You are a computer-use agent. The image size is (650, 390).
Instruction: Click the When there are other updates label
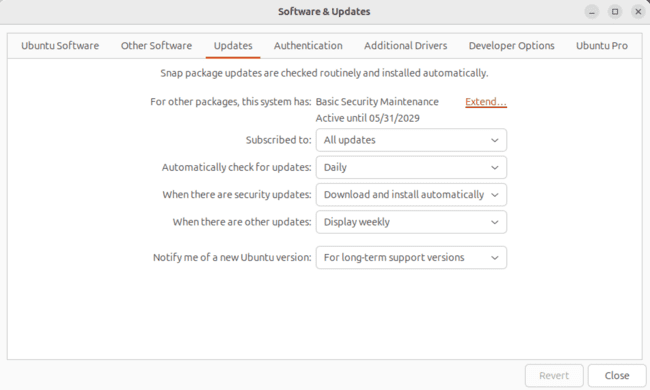pos(242,222)
